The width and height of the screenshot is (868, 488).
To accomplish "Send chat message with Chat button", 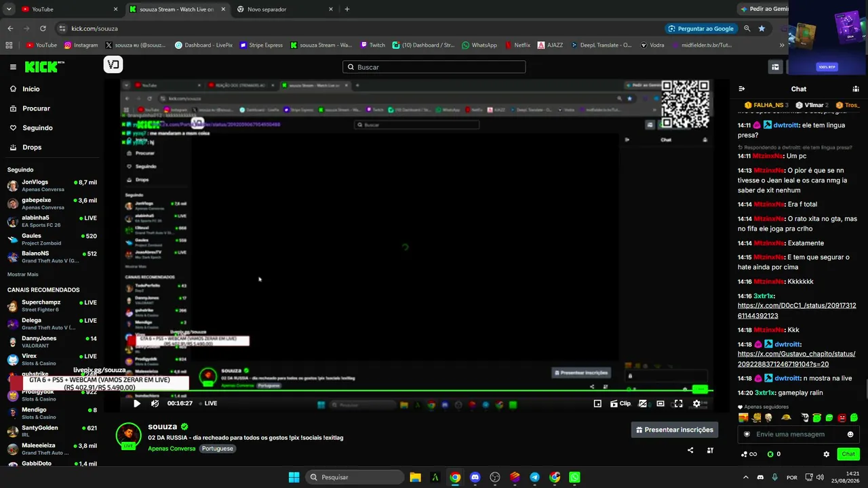I will (848, 454).
